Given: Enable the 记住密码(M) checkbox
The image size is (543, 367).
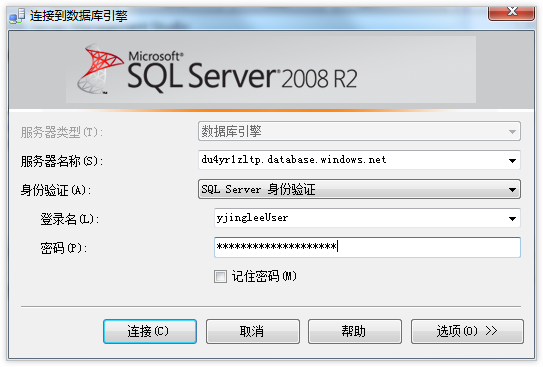Looking at the screenshot, I should pos(220,276).
